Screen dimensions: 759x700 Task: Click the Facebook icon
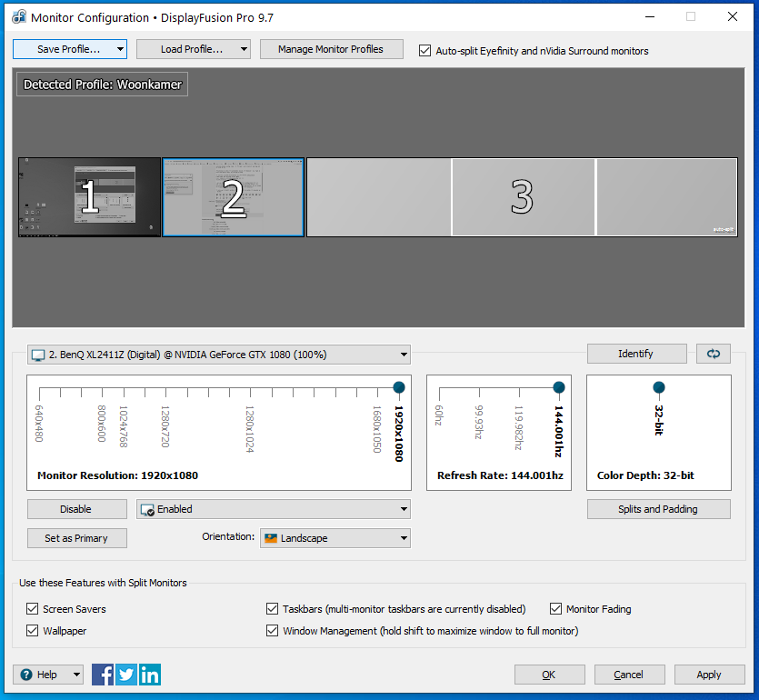(103, 675)
